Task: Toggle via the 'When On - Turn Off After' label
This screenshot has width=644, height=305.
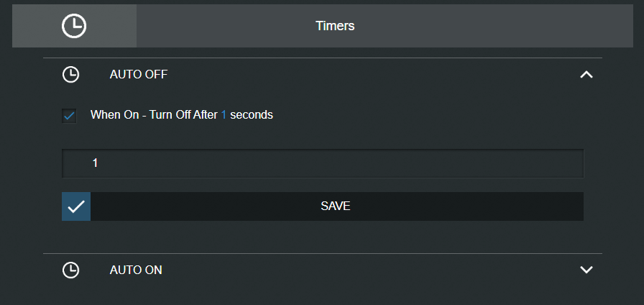Action: coord(154,114)
